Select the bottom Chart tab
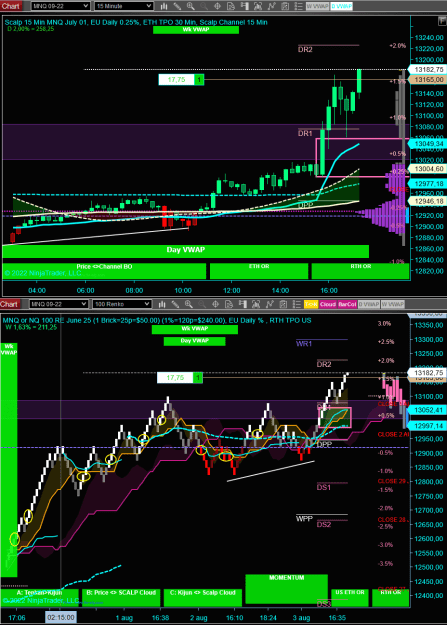The height and width of the screenshot is (625, 447). point(10,304)
